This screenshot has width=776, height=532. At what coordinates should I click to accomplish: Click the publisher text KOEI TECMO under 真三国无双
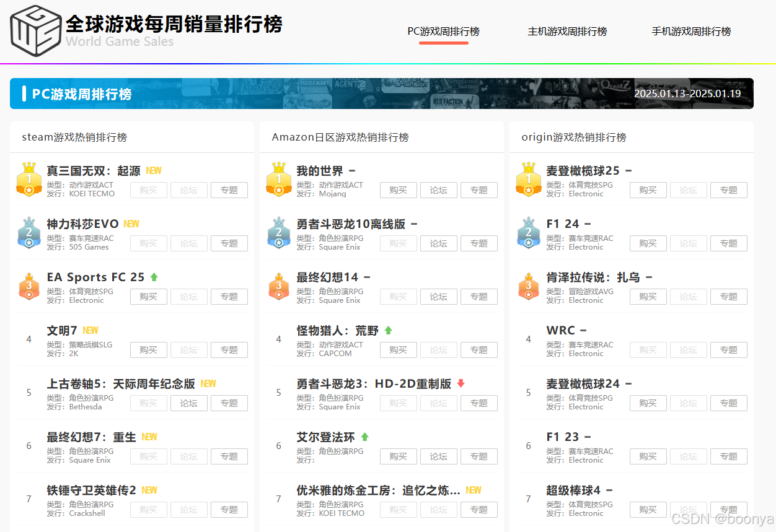tap(92, 194)
